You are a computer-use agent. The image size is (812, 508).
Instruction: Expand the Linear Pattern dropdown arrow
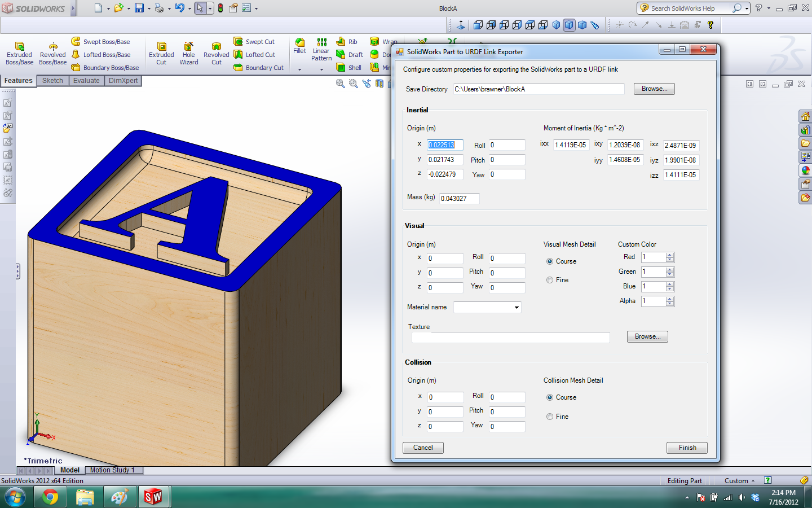321,69
